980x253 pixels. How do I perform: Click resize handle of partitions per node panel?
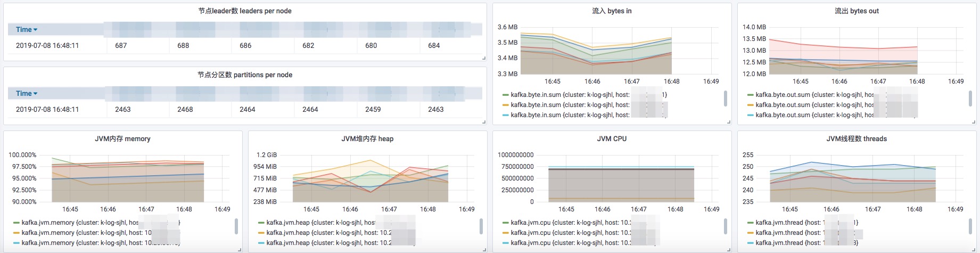point(484,122)
